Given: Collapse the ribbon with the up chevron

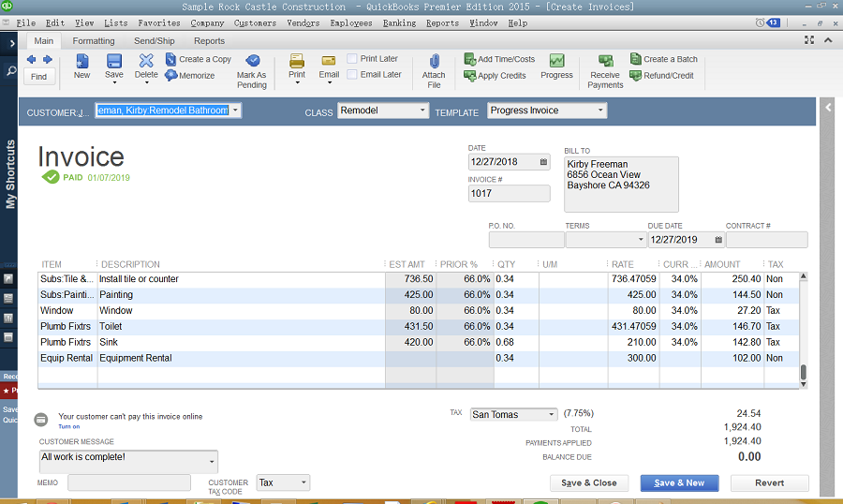Looking at the screenshot, I should click(828, 40).
